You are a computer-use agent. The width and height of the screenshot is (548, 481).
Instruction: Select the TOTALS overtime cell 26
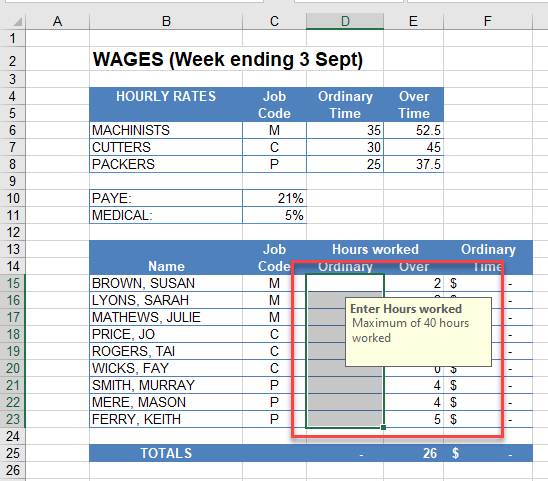(413, 453)
